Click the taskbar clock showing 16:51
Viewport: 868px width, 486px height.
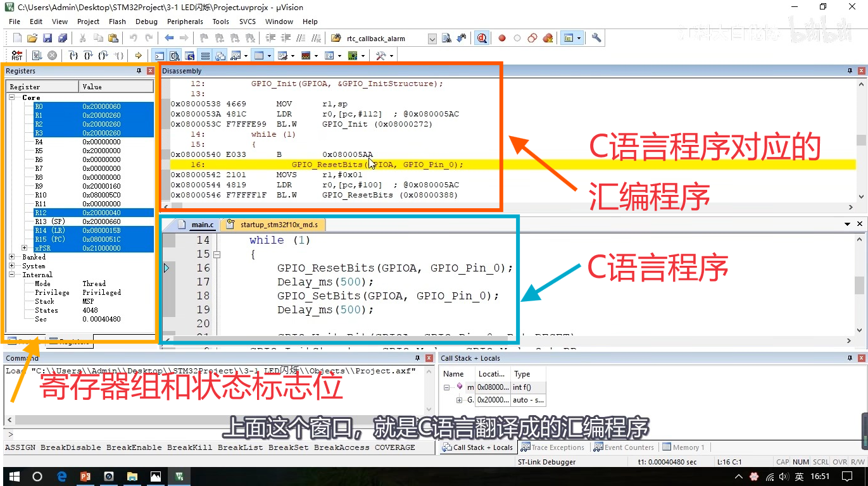pyautogui.click(x=820, y=477)
